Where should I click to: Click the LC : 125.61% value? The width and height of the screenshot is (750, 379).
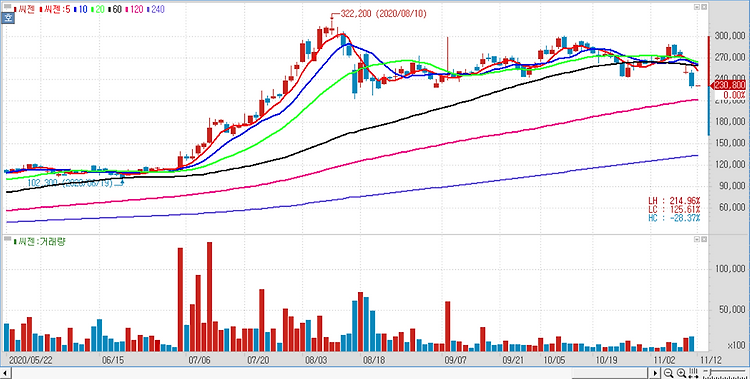(674, 209)
